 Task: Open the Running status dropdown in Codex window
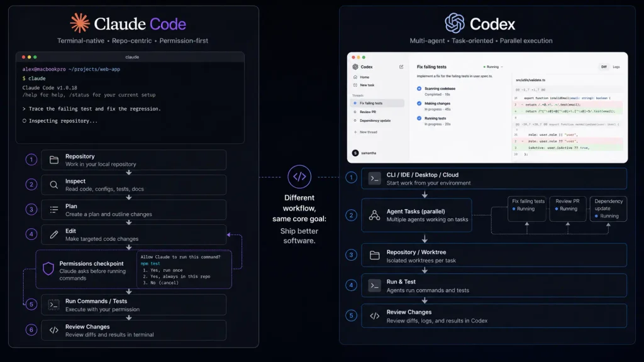pos(493,67)
